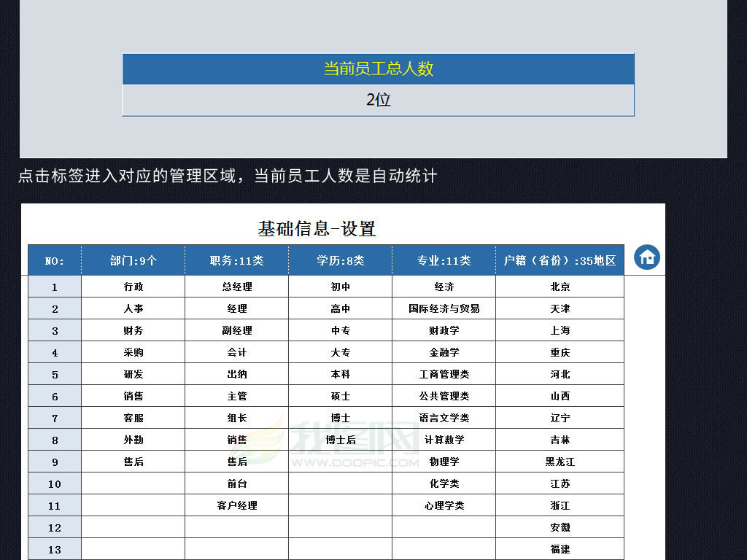Image resolution: width=747 pixels, height=560 pixels.
Task: Click the empty department cell in row 10
Action: [x=133, y=484]
